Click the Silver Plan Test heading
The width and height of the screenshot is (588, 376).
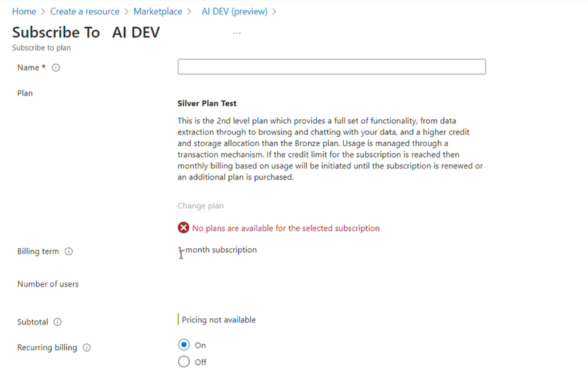207,103
